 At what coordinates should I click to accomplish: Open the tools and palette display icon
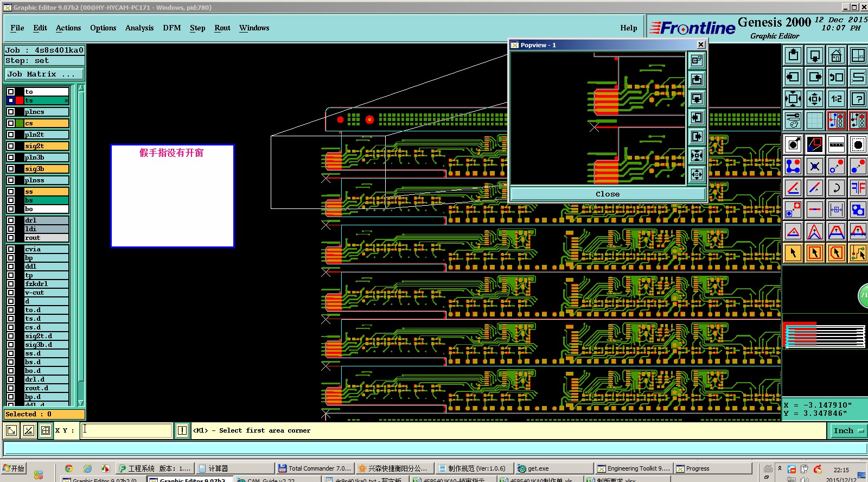pyautogui.click(x=793, y=120)
